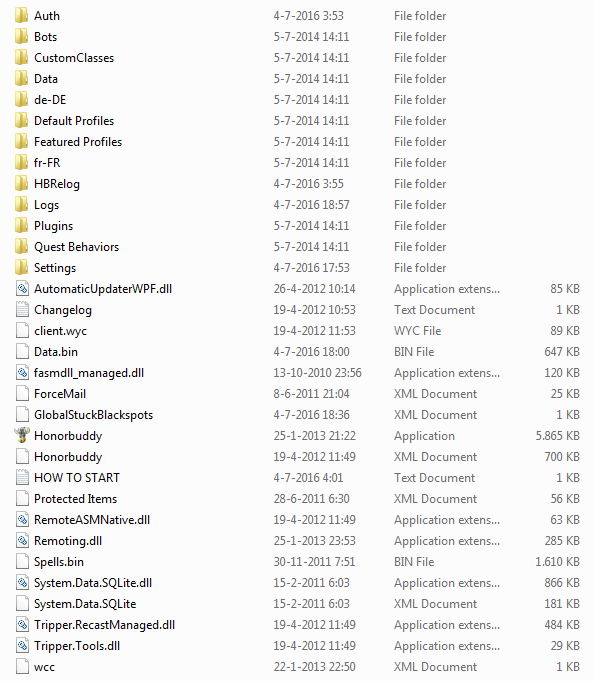Screen dimensions: 594x681
Task: Click date 26-4-2012 10:14 of AutomaticUpdaterWPF.dll
Action: [314, 288]
